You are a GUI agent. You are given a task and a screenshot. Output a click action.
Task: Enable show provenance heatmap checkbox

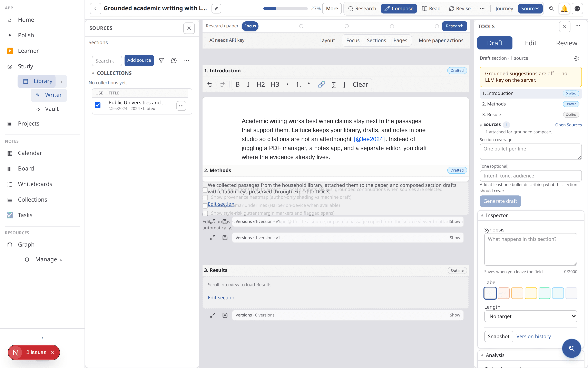tap(205, 198)
